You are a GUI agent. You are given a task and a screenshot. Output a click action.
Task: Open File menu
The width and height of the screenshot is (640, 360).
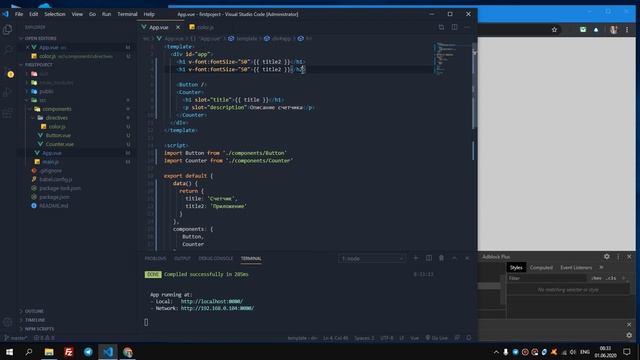(x=19, y=14)
